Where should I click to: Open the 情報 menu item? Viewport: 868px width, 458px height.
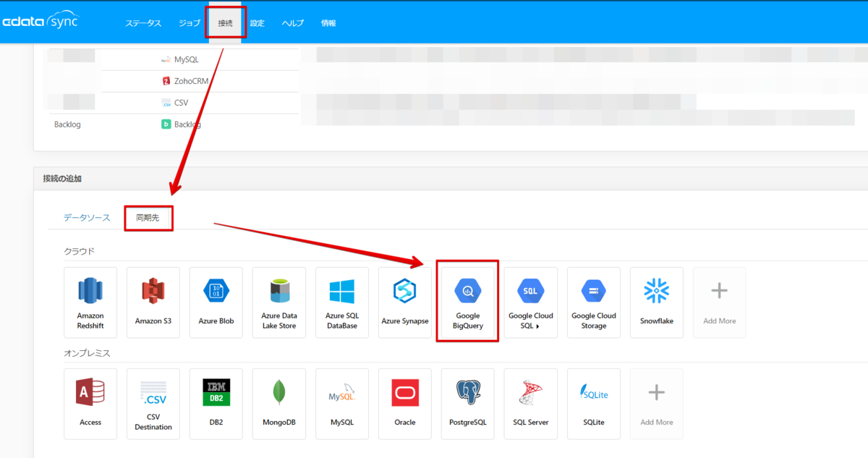tap(328, 23)
